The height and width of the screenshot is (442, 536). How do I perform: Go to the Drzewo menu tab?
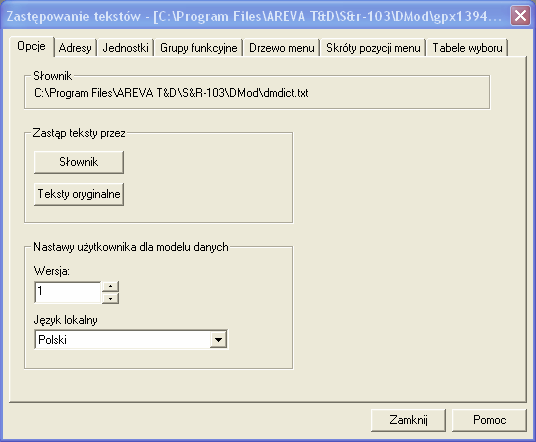[282, 48]
